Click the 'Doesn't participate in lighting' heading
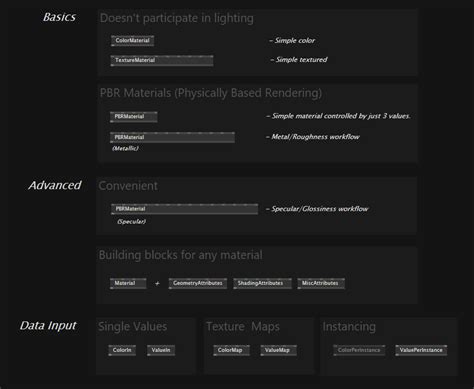This screenshot has width=474, height=389. click(x=177, y=18)
